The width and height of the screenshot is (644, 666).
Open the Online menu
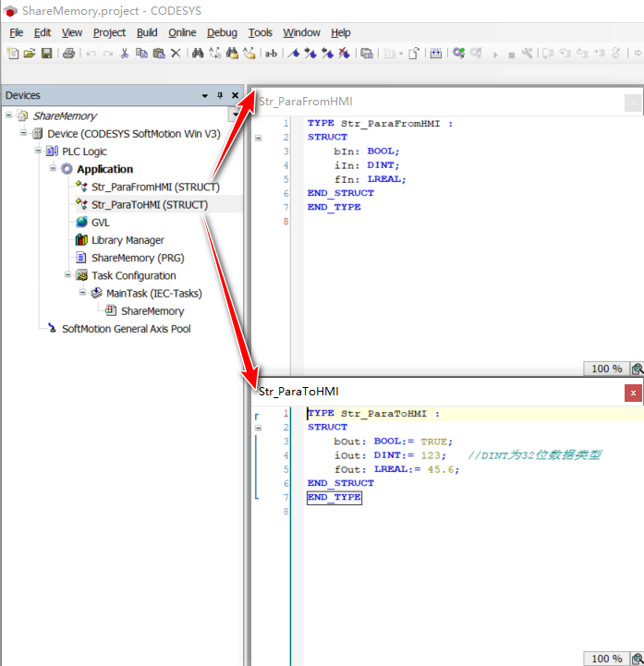(x=182, y=32)
